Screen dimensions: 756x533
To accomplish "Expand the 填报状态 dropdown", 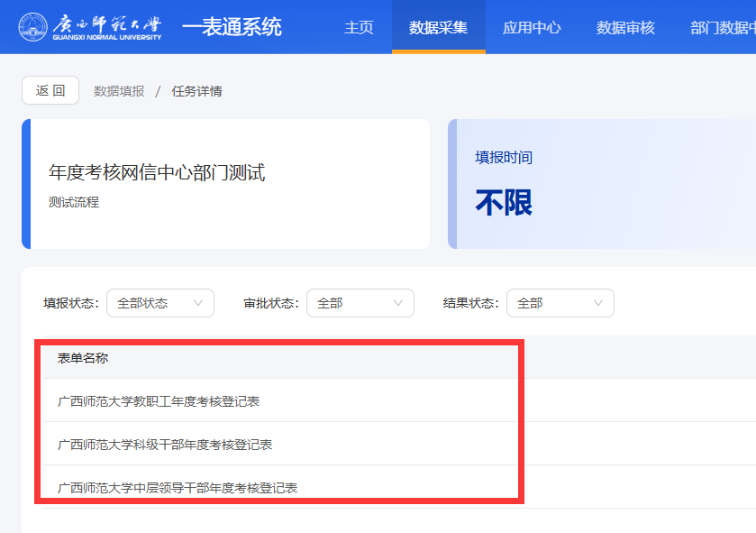I will (160, 303).
